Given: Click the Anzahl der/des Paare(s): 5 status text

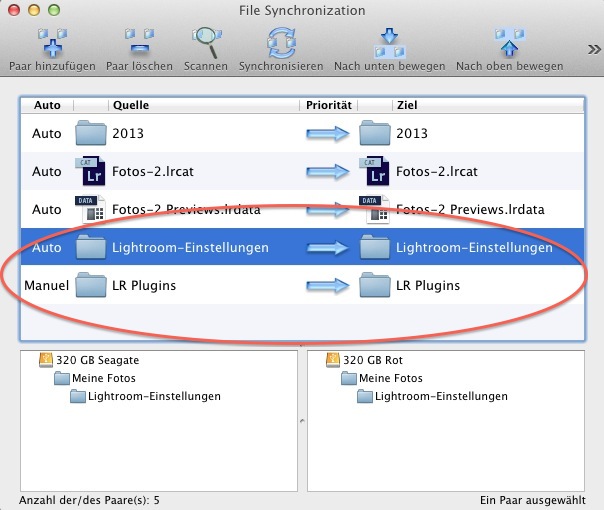Looking at the screenshot, I should [x=89, y=500].
